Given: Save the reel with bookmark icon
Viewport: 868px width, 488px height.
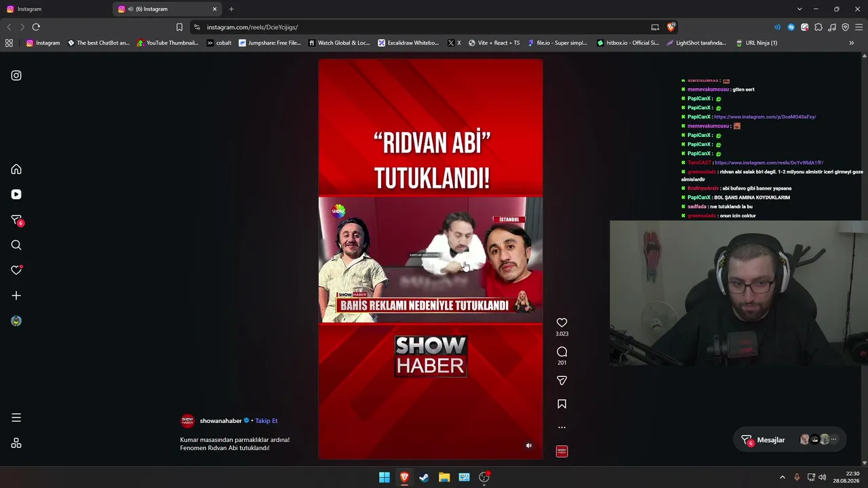Looking at the screenshot, I should tap(561, 404).
